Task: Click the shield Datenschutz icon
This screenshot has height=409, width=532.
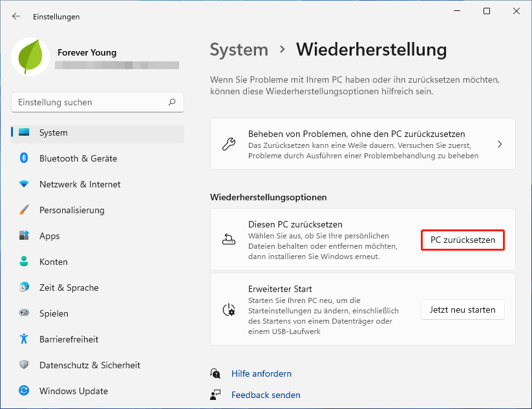Action: (24, 364)
